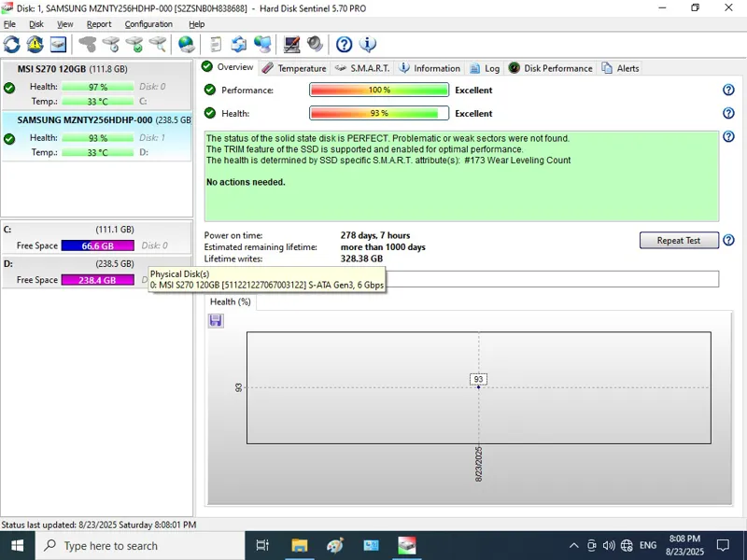
Task: Switch to the Log tab
Action: [485, 68]
